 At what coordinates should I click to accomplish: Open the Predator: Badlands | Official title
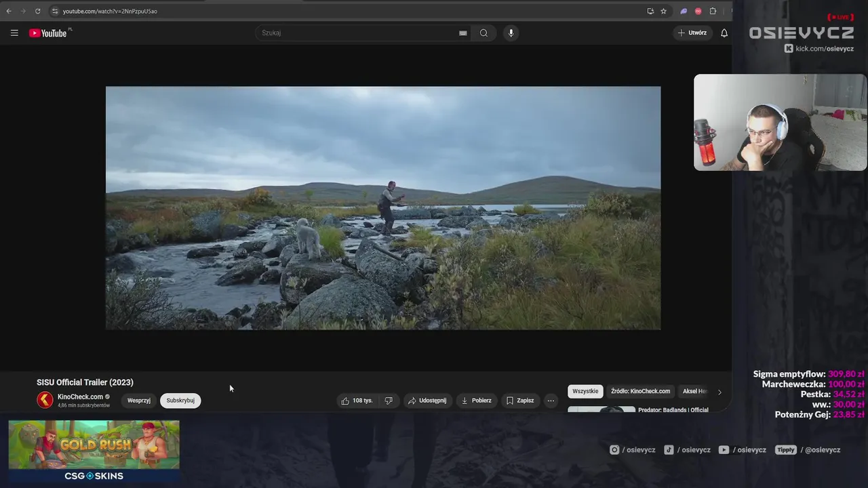click(673, 410)
